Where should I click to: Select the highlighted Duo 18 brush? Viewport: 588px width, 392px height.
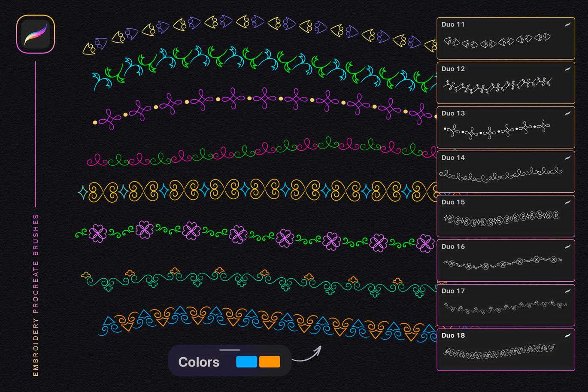tap(498, 352)
